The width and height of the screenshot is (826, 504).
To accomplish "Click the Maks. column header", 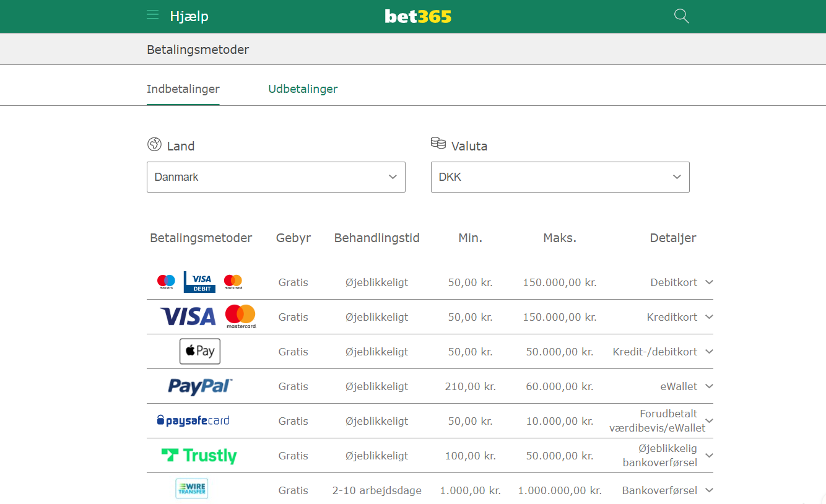I will click(x=560, y=238).
